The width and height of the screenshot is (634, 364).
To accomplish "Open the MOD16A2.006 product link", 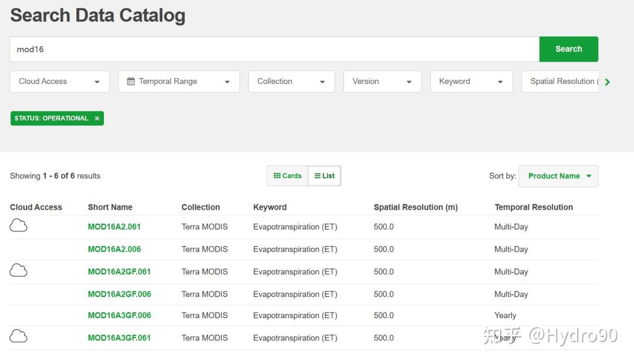I will (x=114, y=249).
